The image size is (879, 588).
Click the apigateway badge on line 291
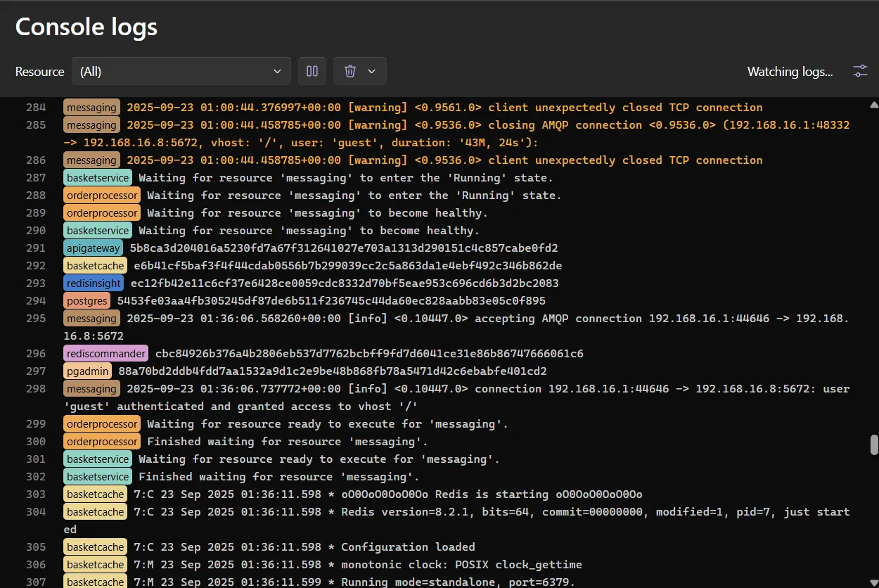tap(93, 248)
